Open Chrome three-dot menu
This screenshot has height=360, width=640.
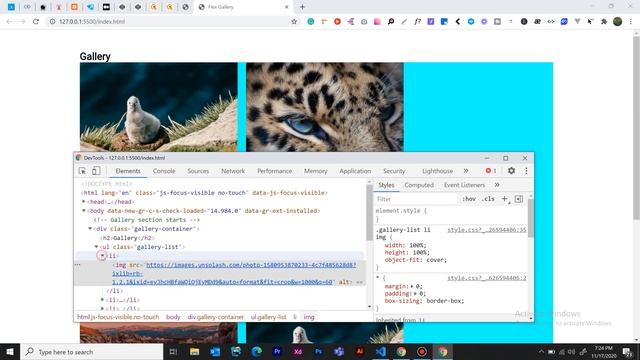coord(631,21)
